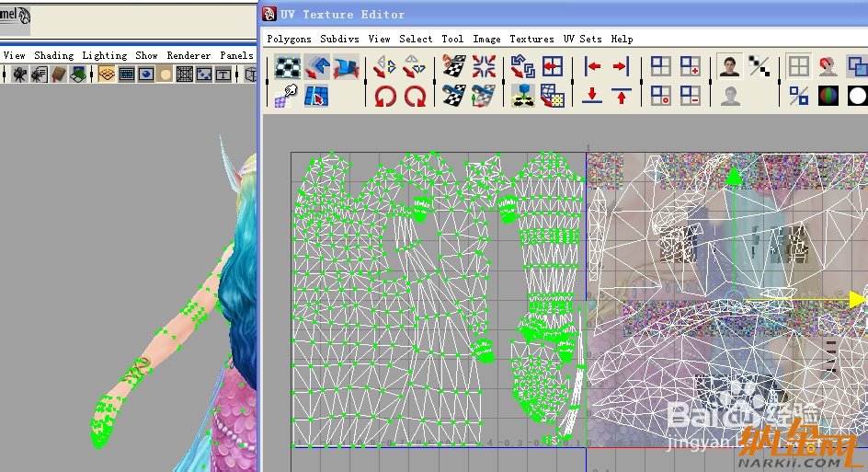Image resolution: width=868 pixels, height=472 pixels.
Task: Open the Show menu in viewport
Action: [x=147, y=55]
